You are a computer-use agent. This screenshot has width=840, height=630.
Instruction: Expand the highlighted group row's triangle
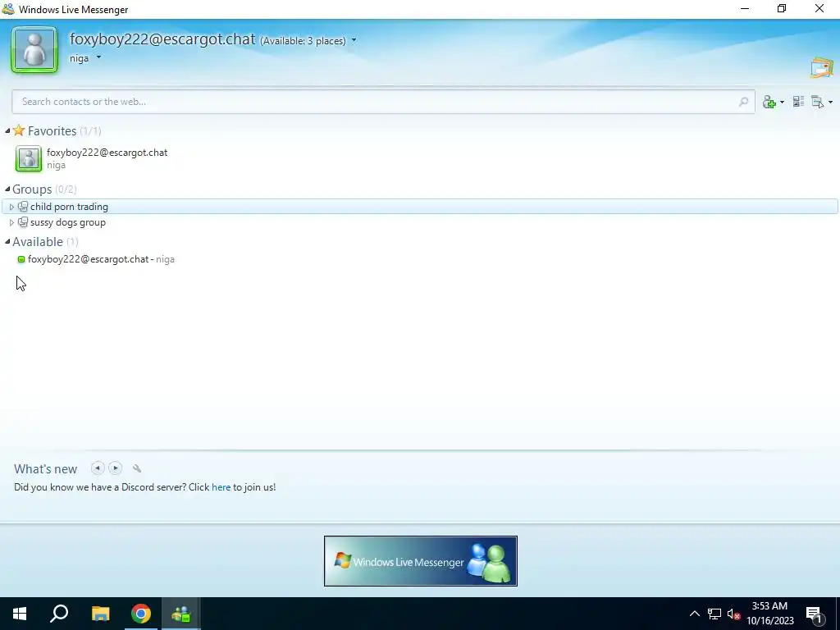11,207
